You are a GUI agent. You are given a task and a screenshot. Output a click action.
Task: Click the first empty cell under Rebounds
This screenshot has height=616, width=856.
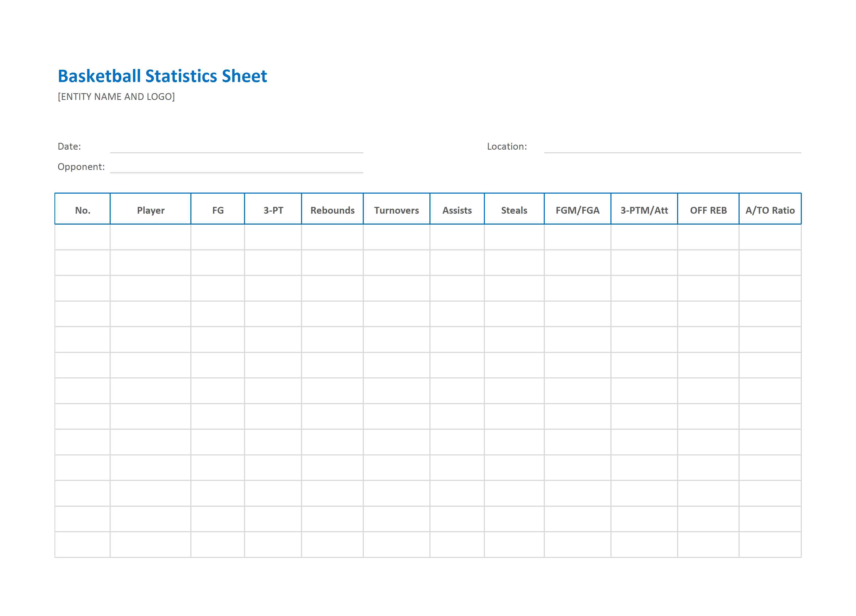click(x=333, y=237)
